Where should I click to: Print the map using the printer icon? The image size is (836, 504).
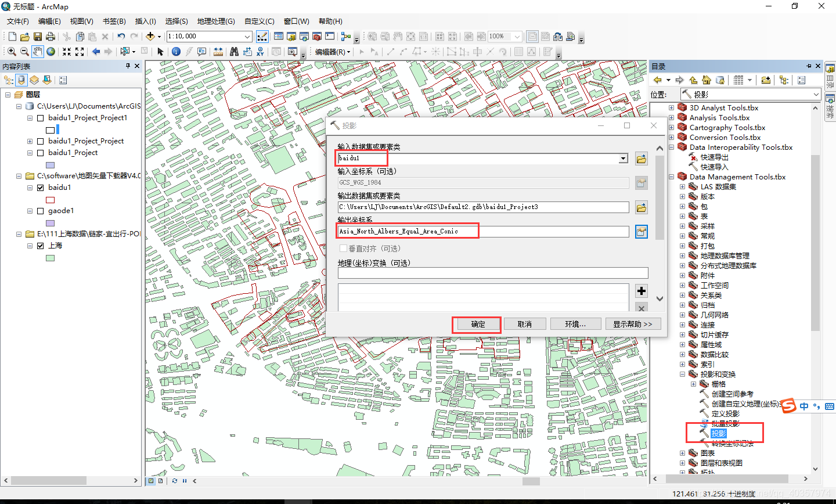tap(51, 36)
